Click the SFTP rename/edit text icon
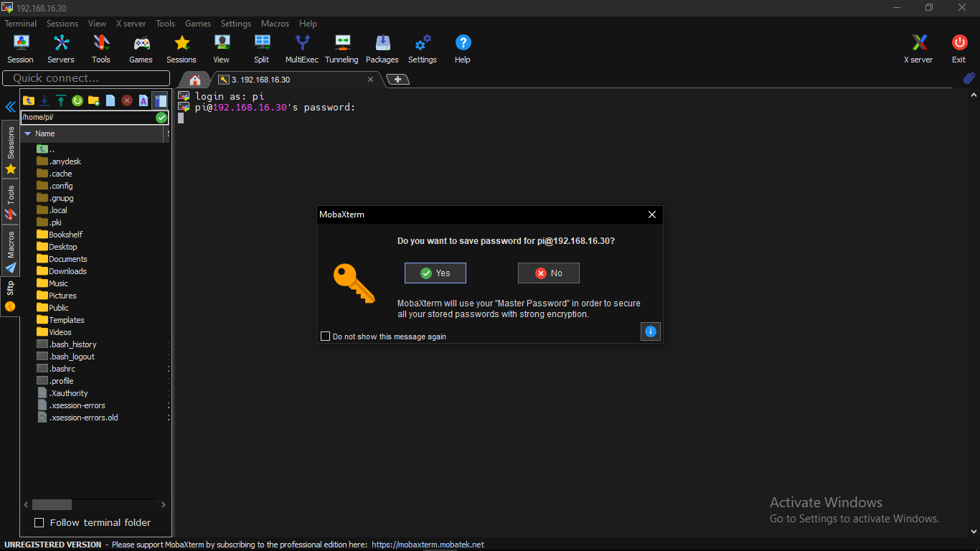Screen dimensions: 980x551 tap(143, 100)
